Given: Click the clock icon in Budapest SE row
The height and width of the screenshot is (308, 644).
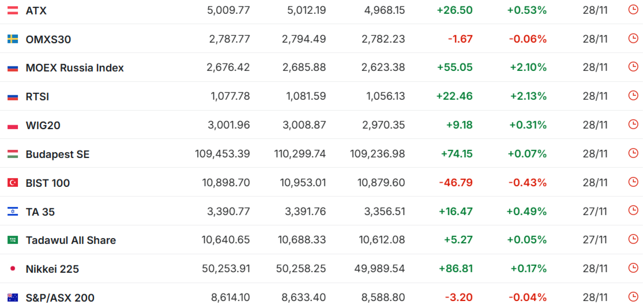Looking at the screenshot, I should (x=633, y=153).
